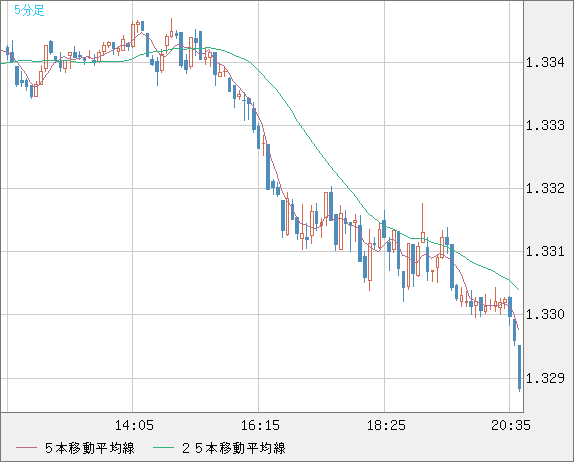This screenshot has width=574, height=462.
Task: Click the 5分足 timeframe label
Action: 29,10
